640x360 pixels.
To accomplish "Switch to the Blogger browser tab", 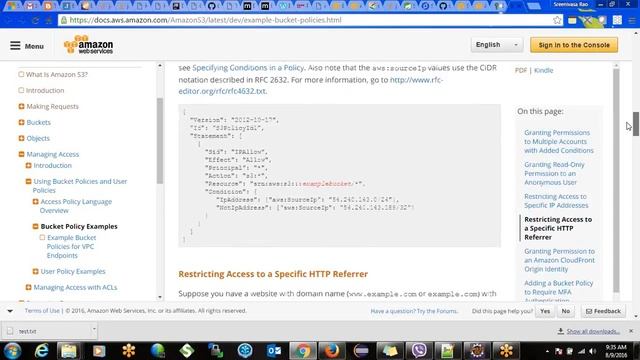I will point(48,6).
